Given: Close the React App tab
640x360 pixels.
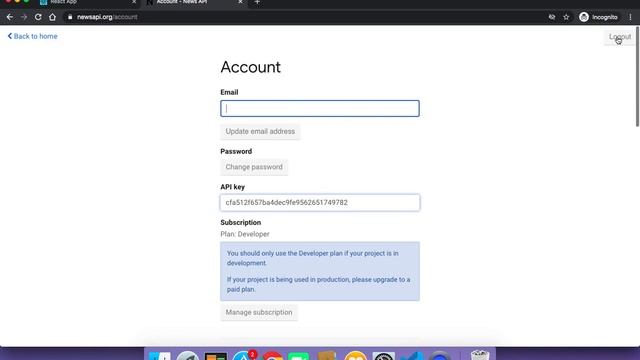Looking at the screenshot, I should click(x=134, y=2).
